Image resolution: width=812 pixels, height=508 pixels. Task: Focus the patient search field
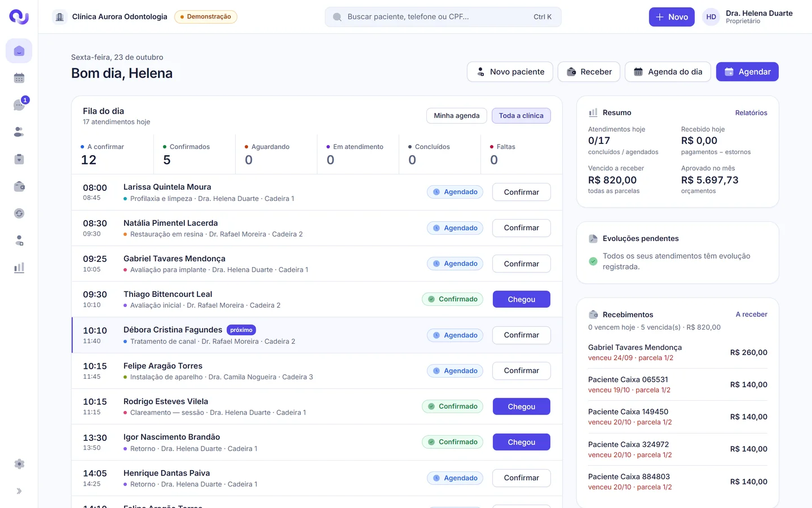coord(443,17)
